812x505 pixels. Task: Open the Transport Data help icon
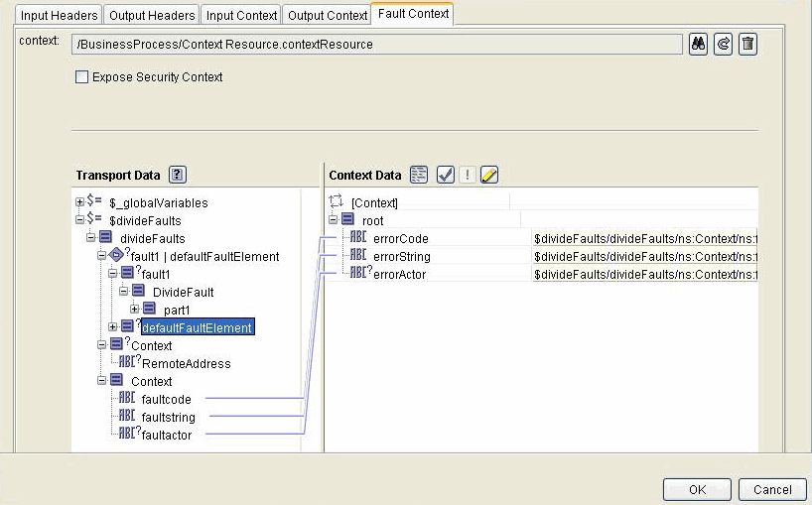coord(178,175)
